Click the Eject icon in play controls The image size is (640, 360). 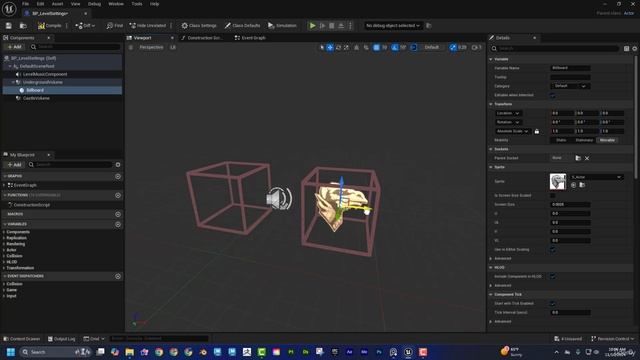tap(341, 25)
